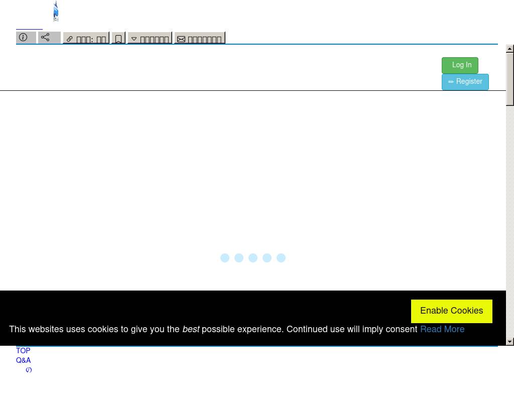This screenshot has width=514, height=420.
Task: Open the Q&A link
Action: point(23,360)
